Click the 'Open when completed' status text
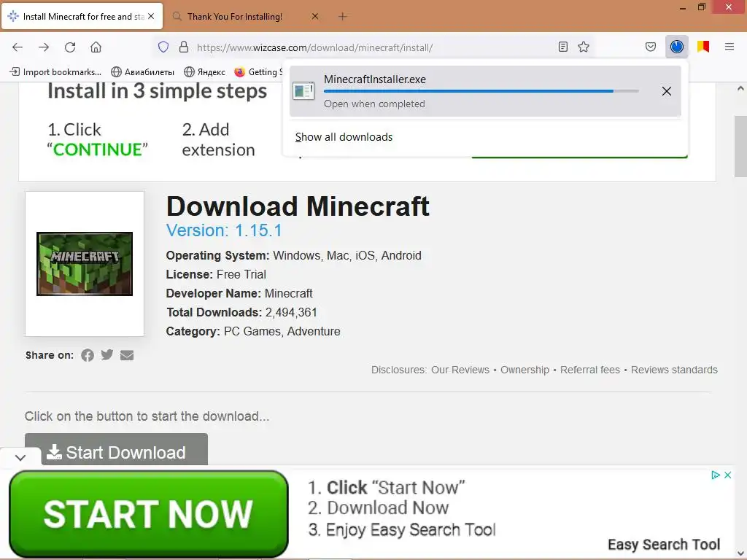 pyautogui.click(x=374, y=104)
